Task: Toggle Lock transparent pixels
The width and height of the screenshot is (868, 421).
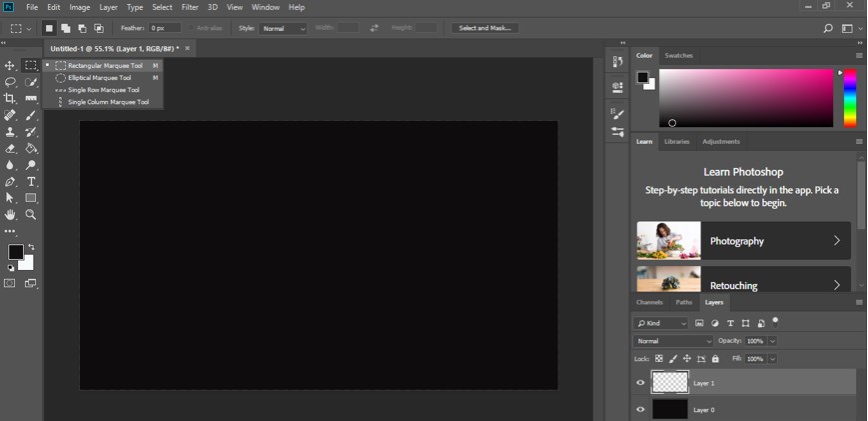Action: (x=659, y=359)
